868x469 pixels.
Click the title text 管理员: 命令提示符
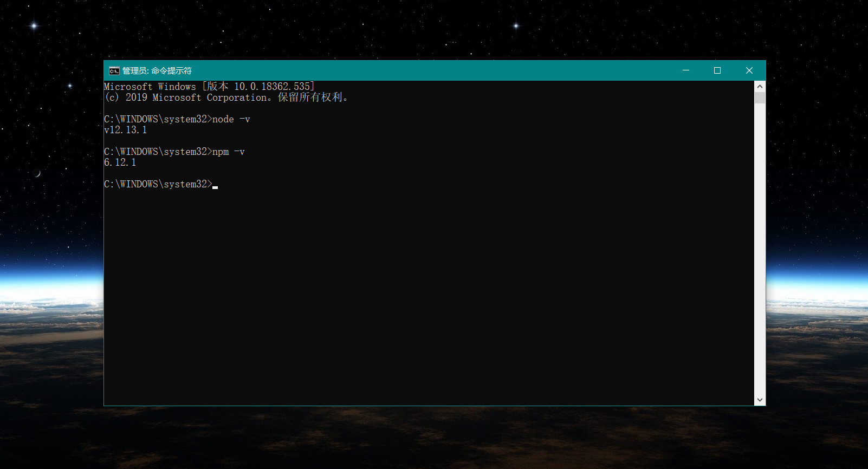coord(157,71)
